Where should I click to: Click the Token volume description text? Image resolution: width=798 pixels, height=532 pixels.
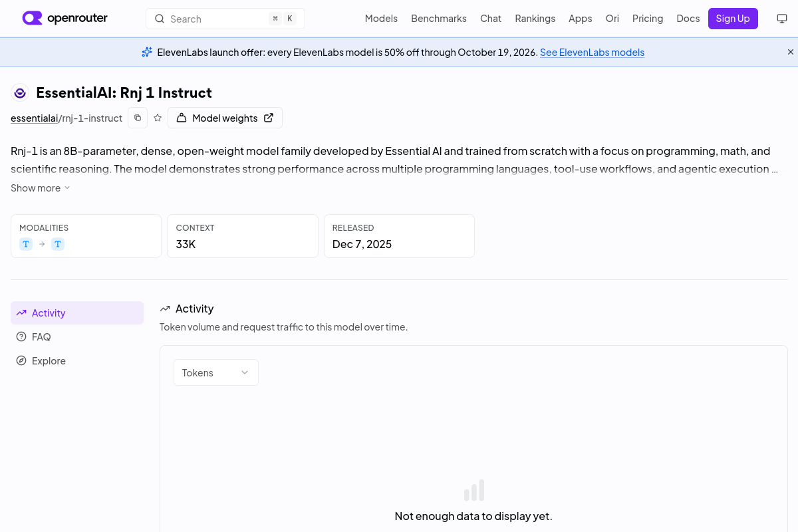284,327
